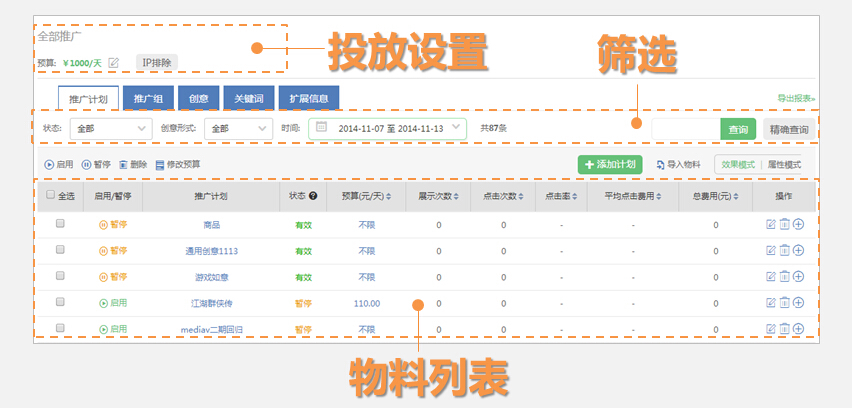
Task: Expand the 创意形式 dropdown
Action: point(238,128)
